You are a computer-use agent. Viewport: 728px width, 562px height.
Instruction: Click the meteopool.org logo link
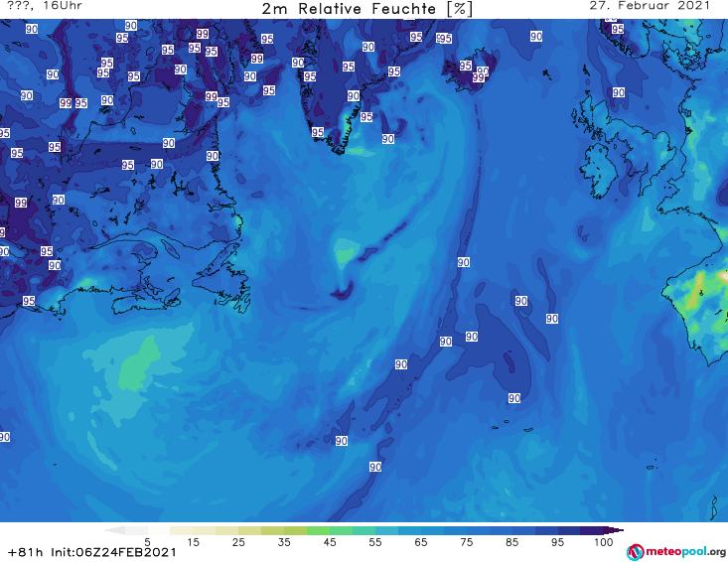(x=676, y=552)
